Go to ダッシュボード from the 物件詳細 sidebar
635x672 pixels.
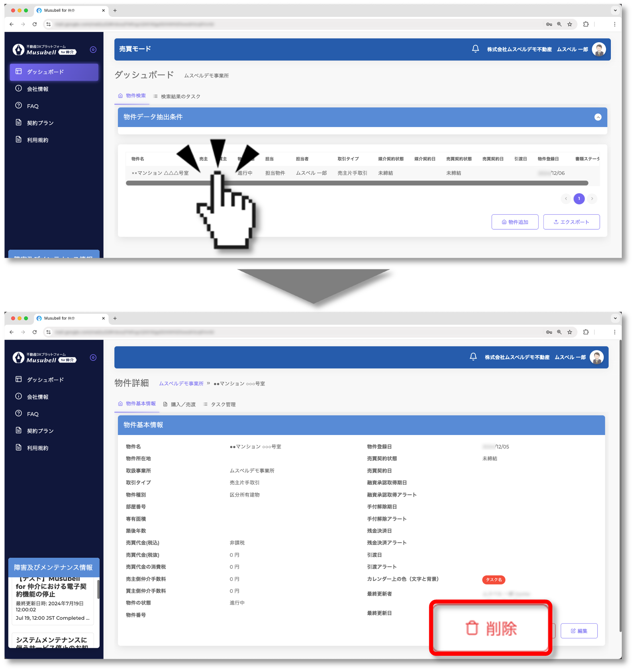[x=45, y=380]
